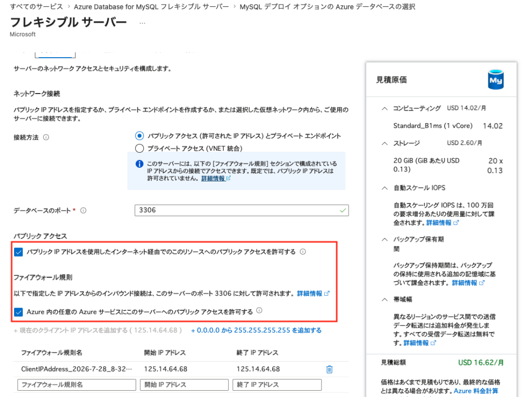This screenshot has width=532, height=397.
Task: Click the ファイアウォール規則名 column header
Action: 51,352
